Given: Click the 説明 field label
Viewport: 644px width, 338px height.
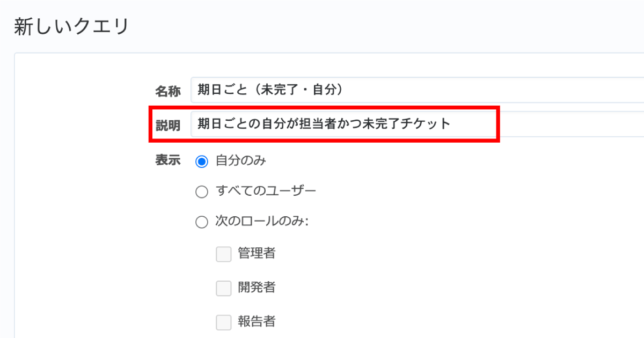Looking at the screenshot, I should (x=168, y=124).
